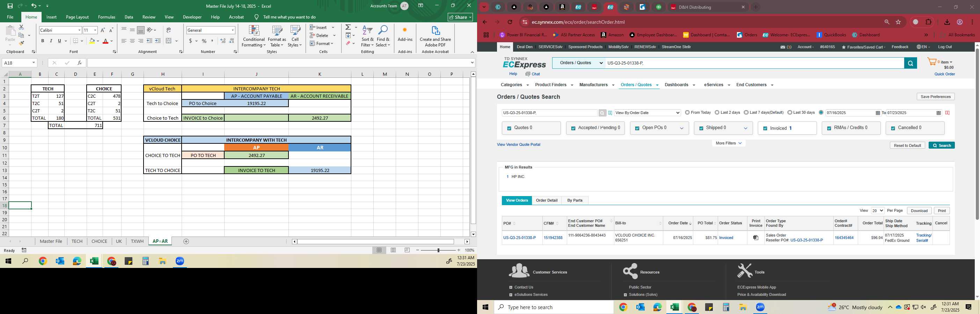Apply percent style number format
Image resolution: width=980 pixels, height=314 pixels.
click(x=204, y=41)
